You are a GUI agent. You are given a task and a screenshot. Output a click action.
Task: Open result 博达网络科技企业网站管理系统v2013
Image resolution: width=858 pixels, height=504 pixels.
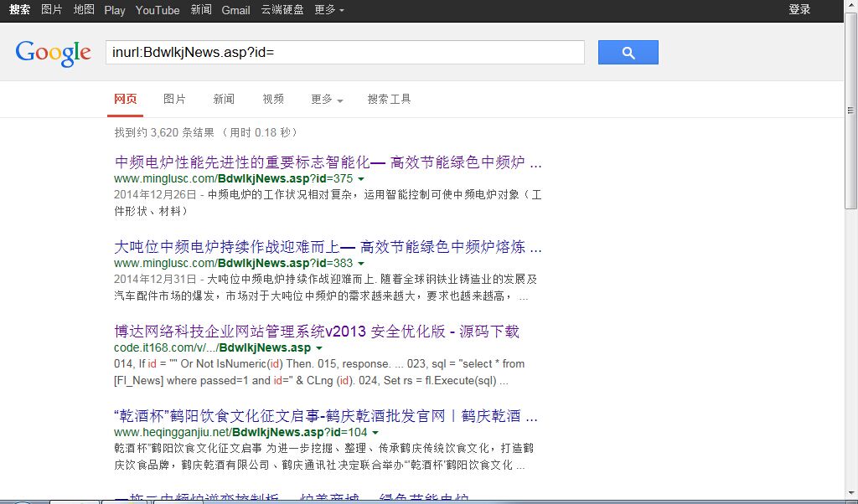[x=317, y=332]
